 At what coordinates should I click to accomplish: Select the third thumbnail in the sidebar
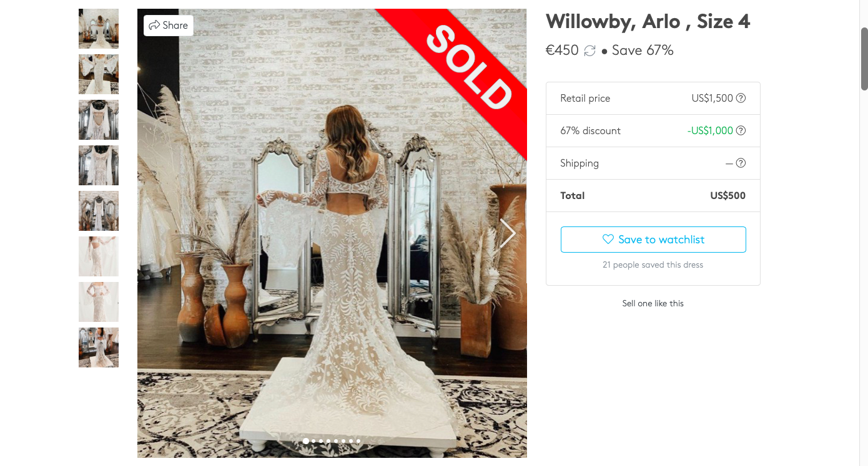[x=99, y=120]
